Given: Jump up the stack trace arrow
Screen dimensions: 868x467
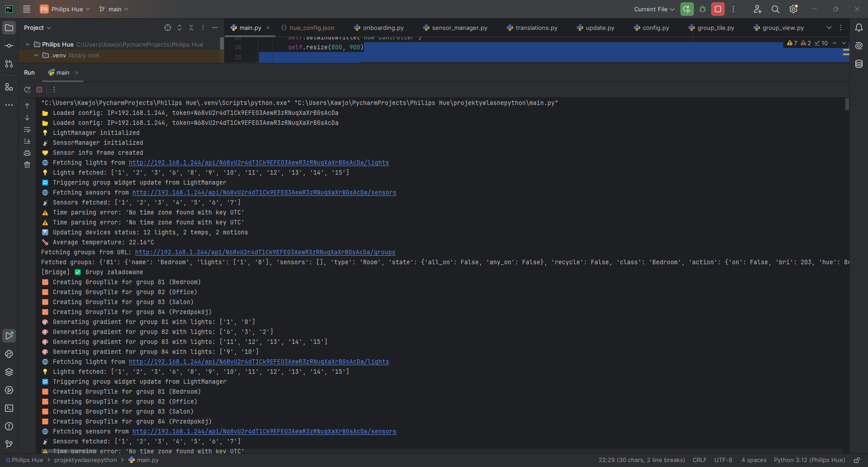Looking at the screenshot, I should click(x=27, y=106).
